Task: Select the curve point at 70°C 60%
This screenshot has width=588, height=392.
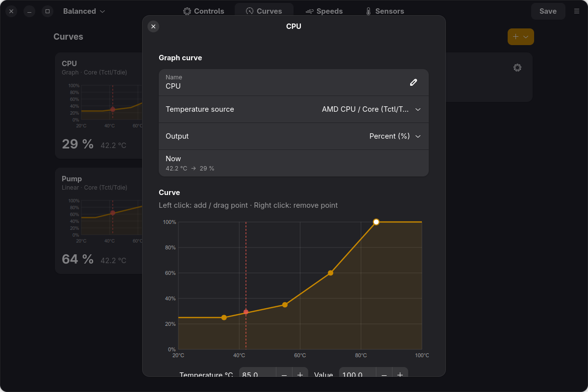Action: [x=331, y=273]
